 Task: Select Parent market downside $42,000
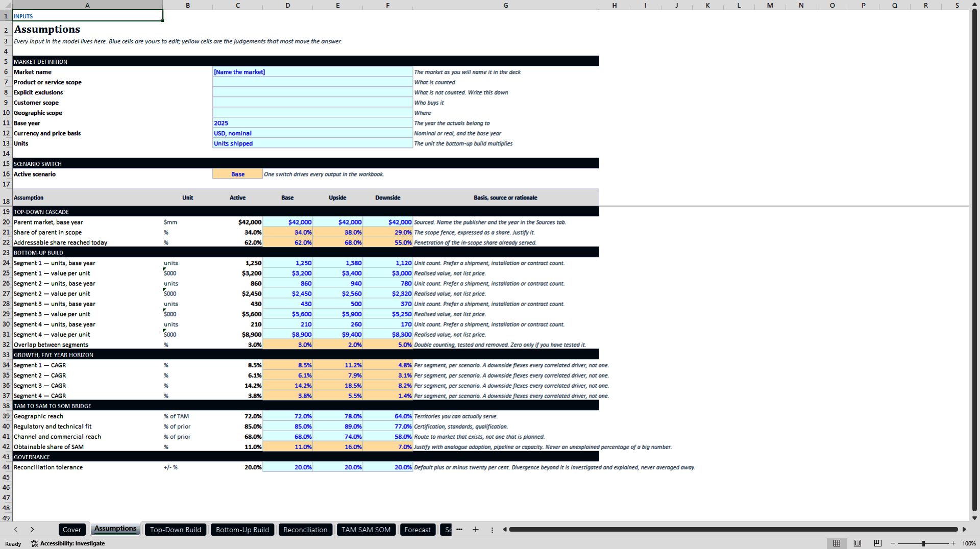(388, 222)
